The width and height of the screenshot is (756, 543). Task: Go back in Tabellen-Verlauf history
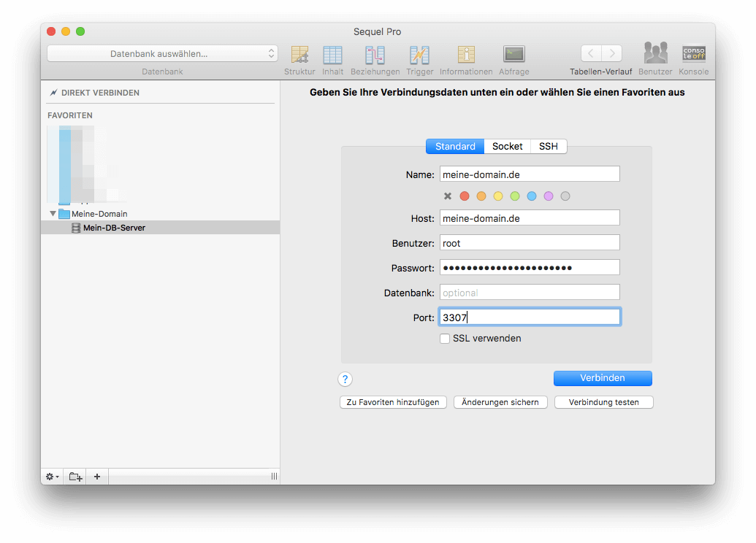591,53
